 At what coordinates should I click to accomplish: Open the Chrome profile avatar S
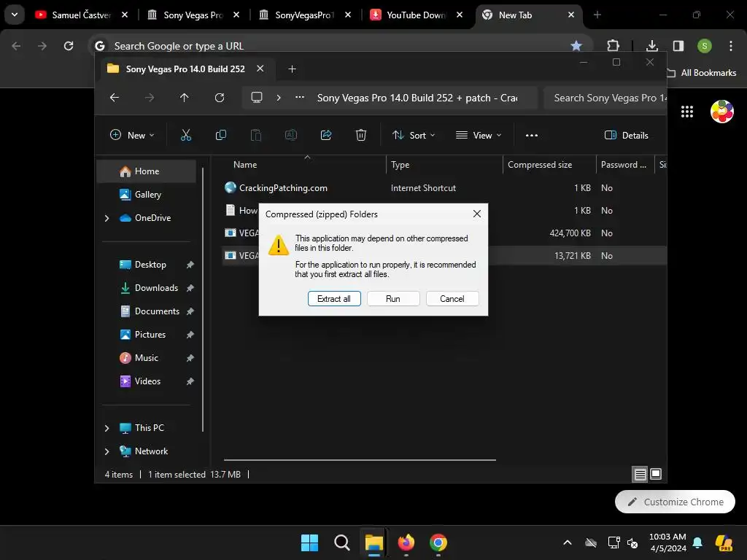[705, 46]
